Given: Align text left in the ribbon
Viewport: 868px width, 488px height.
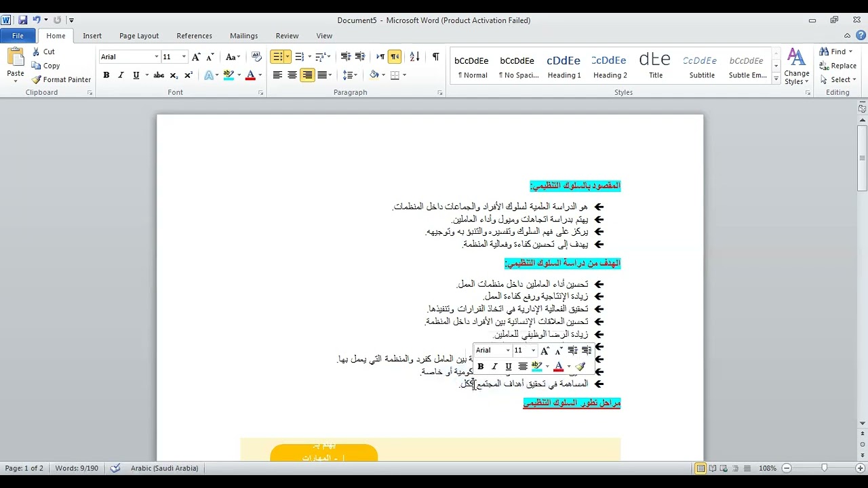Looking at the screenshot, I should [277, 75].
